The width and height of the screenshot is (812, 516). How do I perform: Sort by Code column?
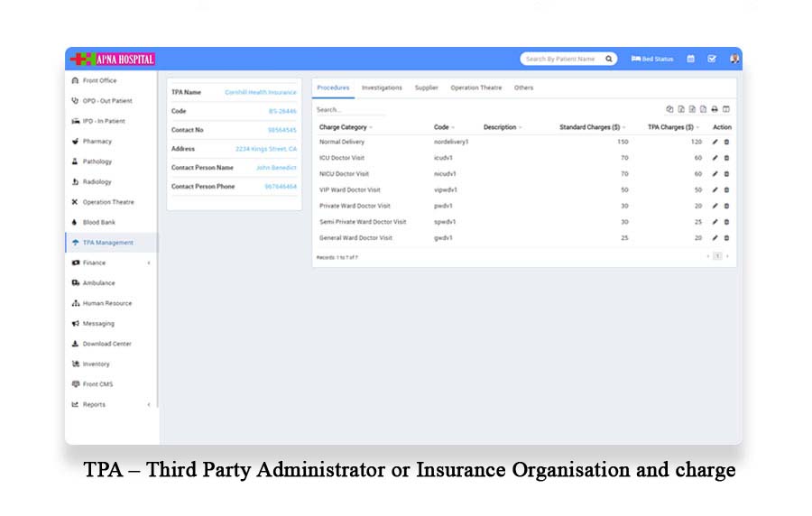[444, 127]
